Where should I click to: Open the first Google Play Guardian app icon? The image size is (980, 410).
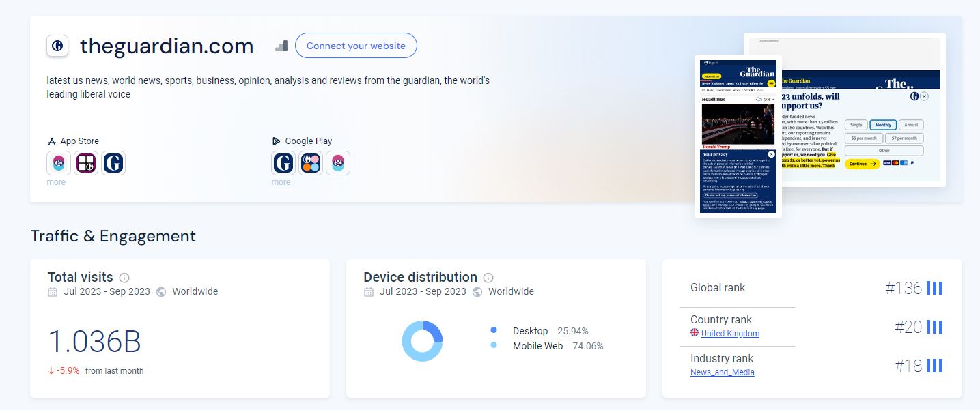[x=283, y=163]
